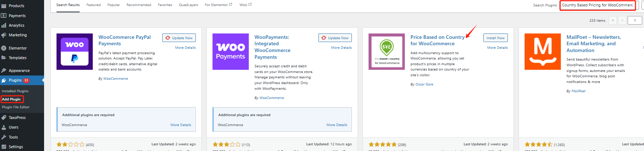Click the Analytics bar chart icon
Screen dimensions: 644x151
4,25
